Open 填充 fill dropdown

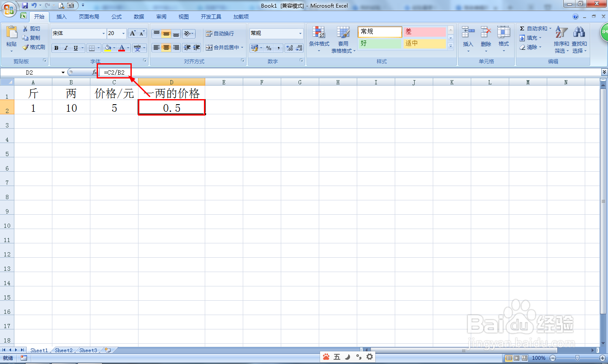coord(530,38)
